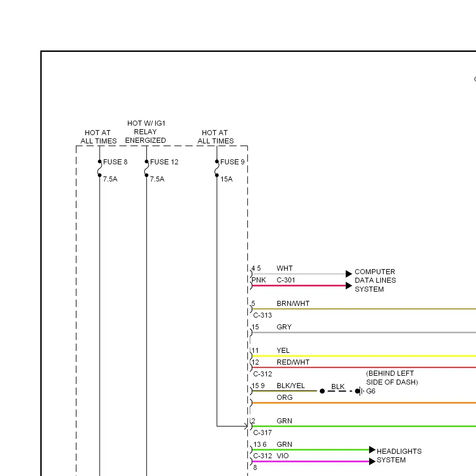Click pin numbers 15 9 next to BLK/YEL
The height and width of the screenshot is (476, 476).
pyautogui.click(x=258, y=386)
